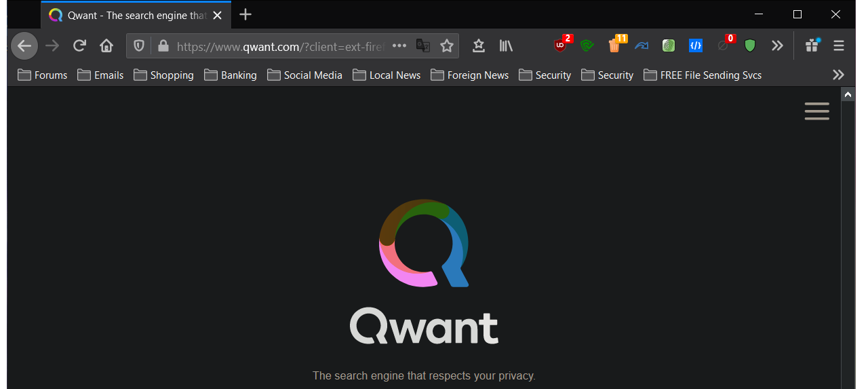Click the Qwant wordmark text
Viewport: 868px width, 389px height.
click(x=424, y=326)
